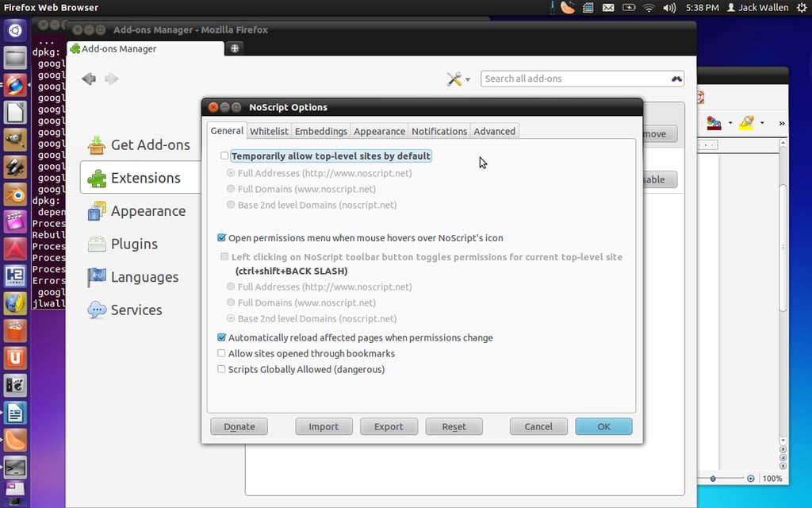The image size is (812, 508).
Task: Select Services in the sidebar
Action: coord(124,310)
